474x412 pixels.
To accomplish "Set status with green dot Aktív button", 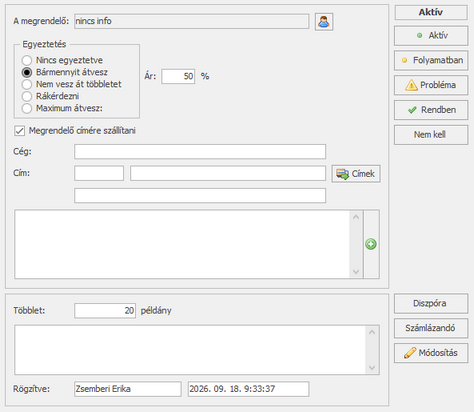I will point(431,36).
